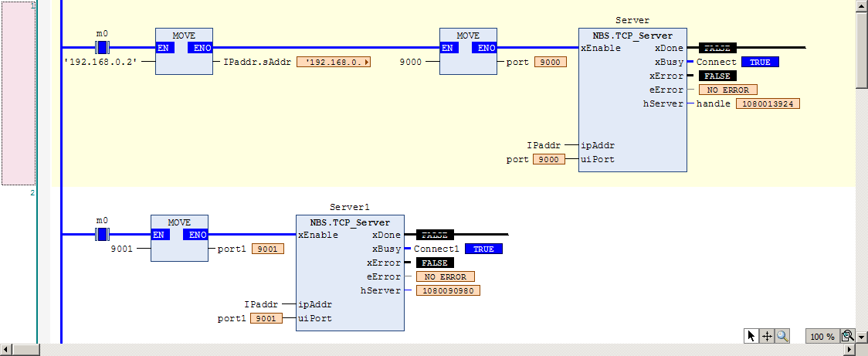The image size is (868, 356).
Task: Click the handle value 1080013924
Action: point(768,103)
